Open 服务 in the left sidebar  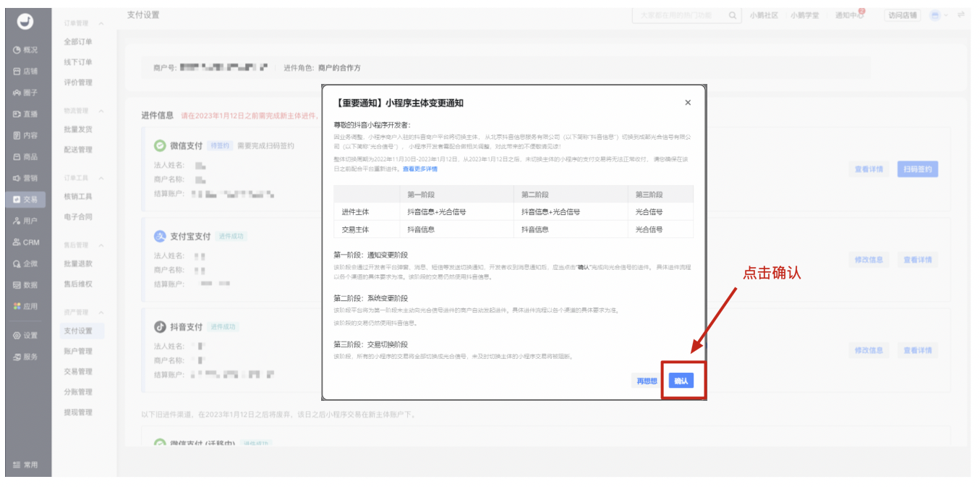tap(25, 357)
